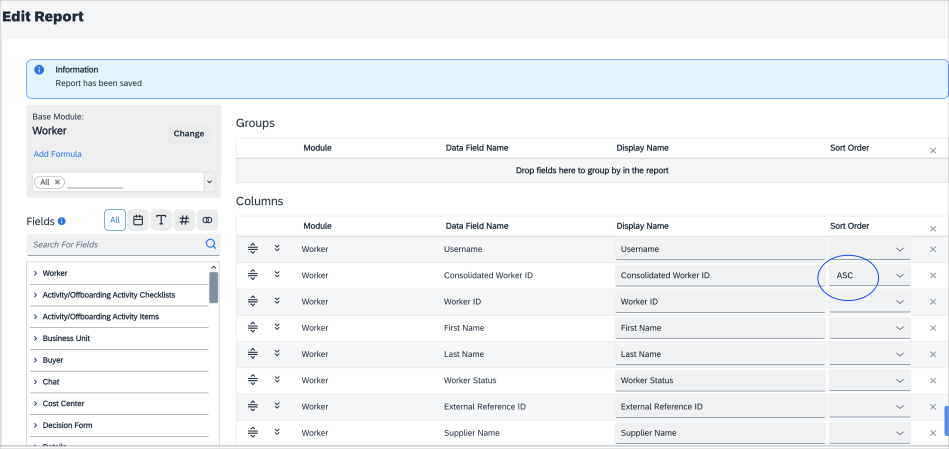Click the drag handle for Last Name row
The height and width of the screenshot is (449, 949).
click(x=253, y=353)
